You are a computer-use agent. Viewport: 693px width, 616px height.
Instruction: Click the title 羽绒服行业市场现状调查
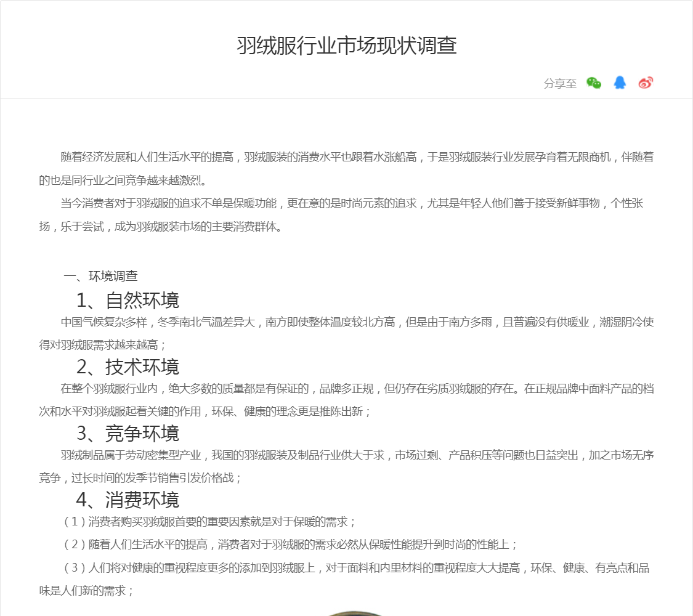pyautogui.click(x=346, y=46)
